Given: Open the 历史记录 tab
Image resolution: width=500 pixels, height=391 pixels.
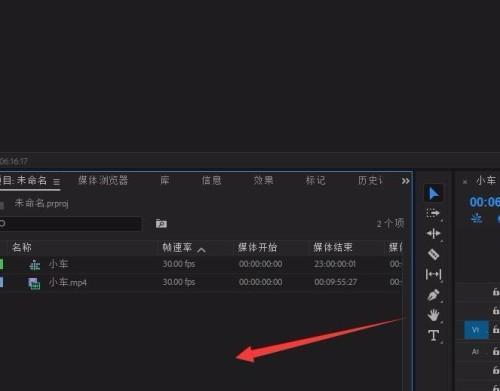Looking at the screenshot, I should [x=370, y=180].
